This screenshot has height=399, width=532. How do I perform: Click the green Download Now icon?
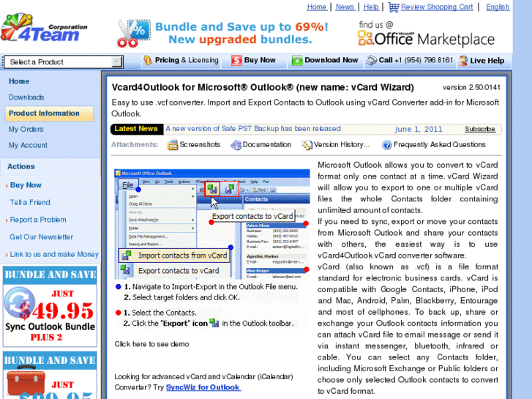tap(297, 61)
